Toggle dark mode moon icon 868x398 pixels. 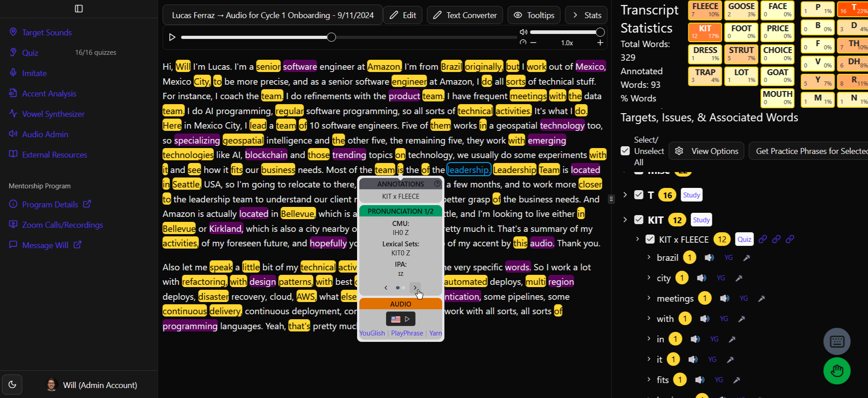12,384
